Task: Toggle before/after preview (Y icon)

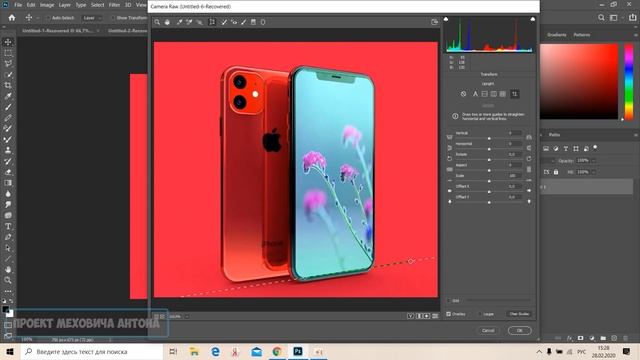Action: coord(411,316)
